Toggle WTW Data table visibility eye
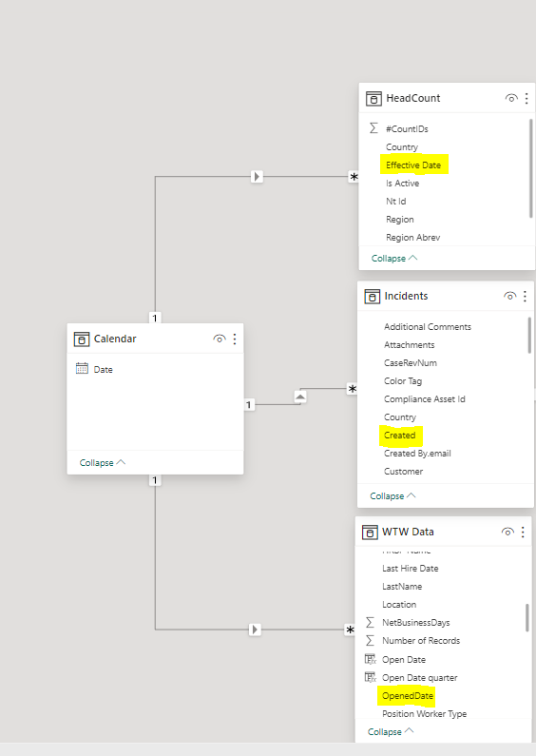 tap(507, 532)
